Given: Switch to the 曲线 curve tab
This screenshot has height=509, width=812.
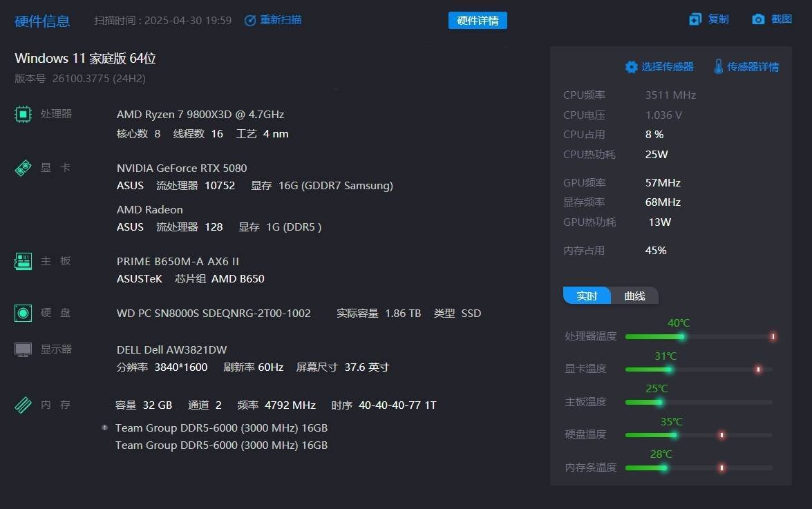Looking at the screenshot, I should (634, 296).
